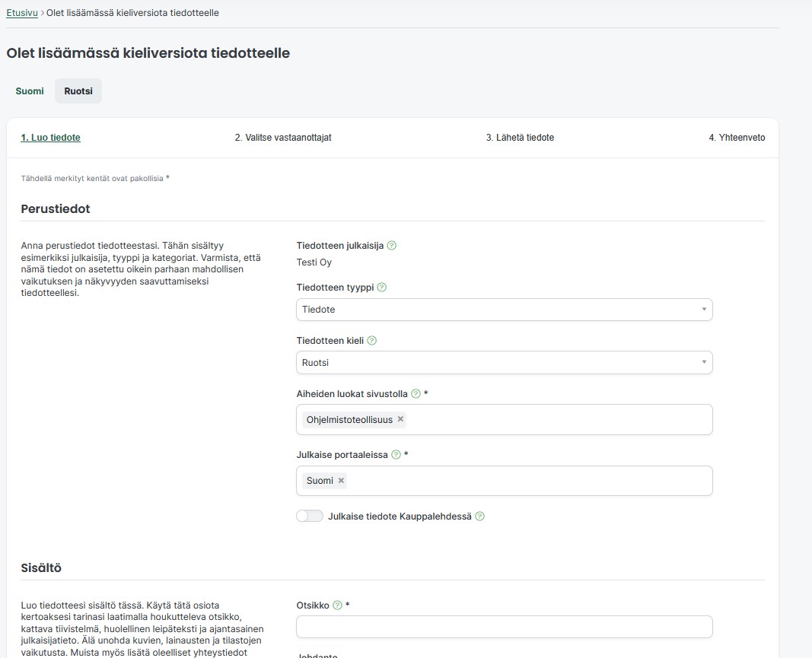The width and height of the screenshot is (812, 658).
Task: Switch to the Suomi language tab
Action: tap(30, 91)
